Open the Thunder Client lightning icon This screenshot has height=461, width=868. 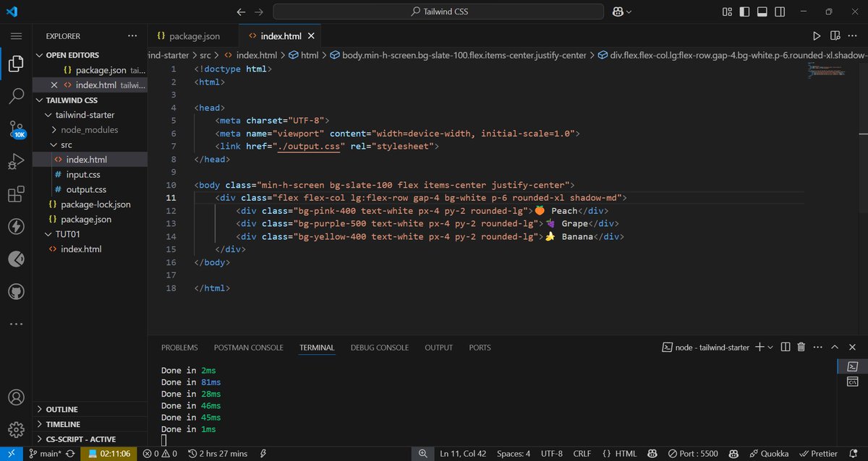pos(16,226)
